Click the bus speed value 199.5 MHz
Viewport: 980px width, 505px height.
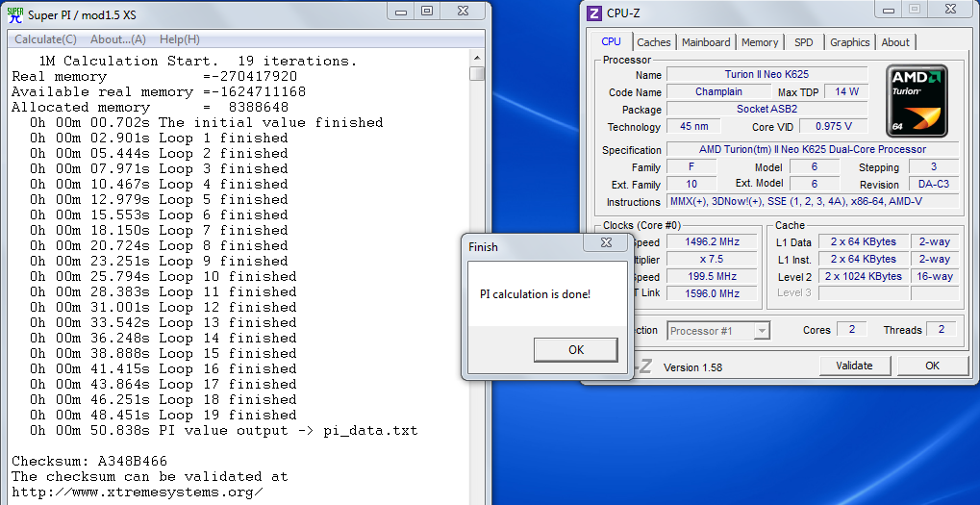pos(712,276)
